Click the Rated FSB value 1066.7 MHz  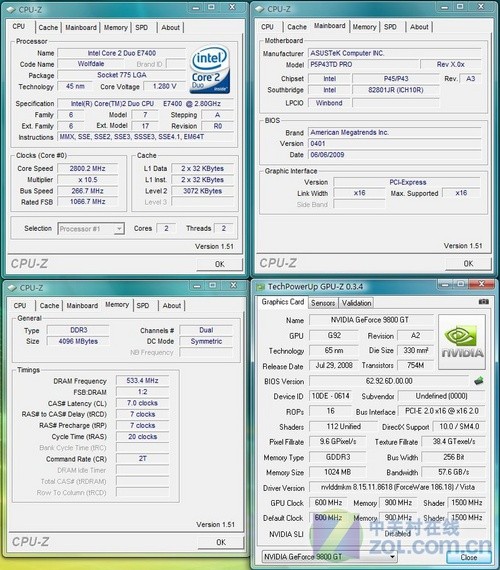tap(88, 202)
